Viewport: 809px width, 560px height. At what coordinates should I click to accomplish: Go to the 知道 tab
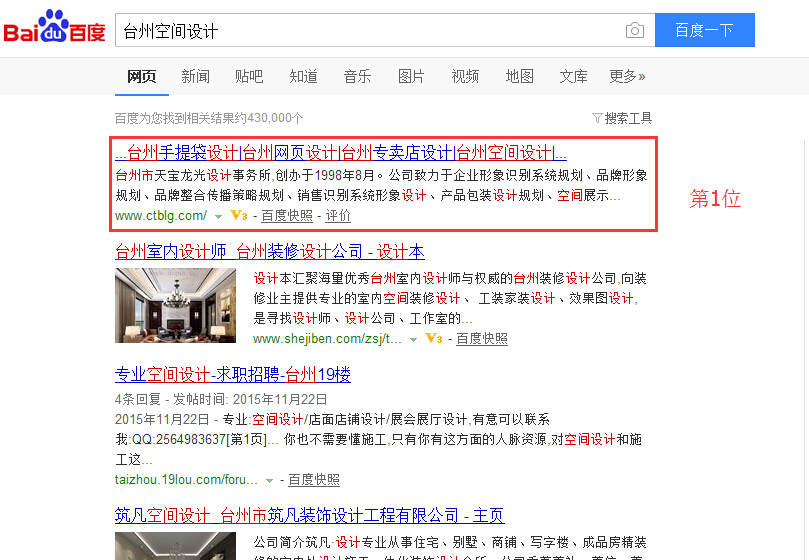[303, 76]
